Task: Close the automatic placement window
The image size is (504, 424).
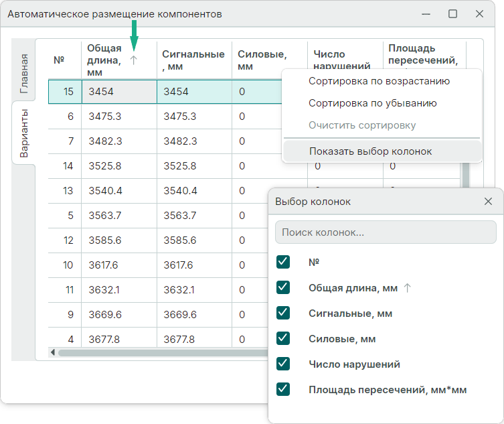Action: coord(479,13)
